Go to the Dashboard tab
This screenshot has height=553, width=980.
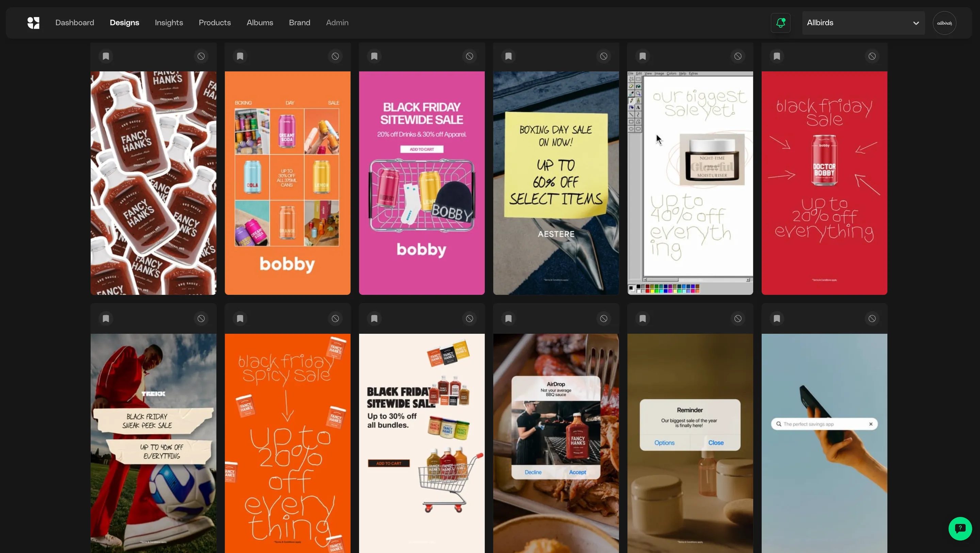(75, 23)
